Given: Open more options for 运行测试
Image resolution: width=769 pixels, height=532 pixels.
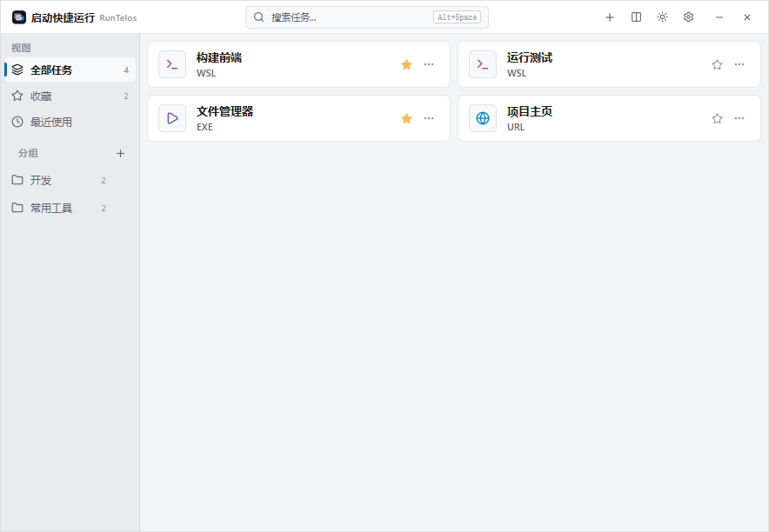Looking at the screenshot, I should 739,64.
